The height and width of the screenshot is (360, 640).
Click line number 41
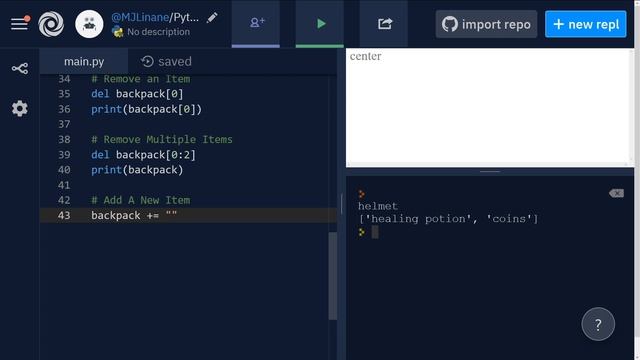coord(64,185)
